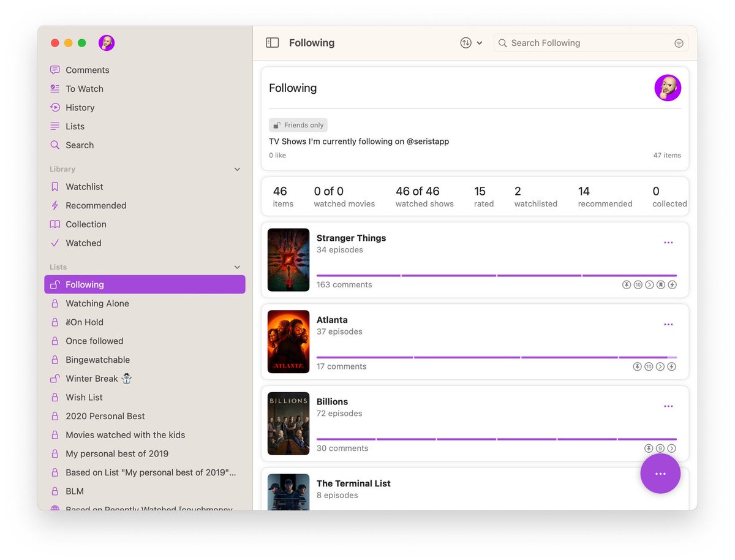Select the Once followed list
This screenshot has height=560, width=735.
pos(145,341)
